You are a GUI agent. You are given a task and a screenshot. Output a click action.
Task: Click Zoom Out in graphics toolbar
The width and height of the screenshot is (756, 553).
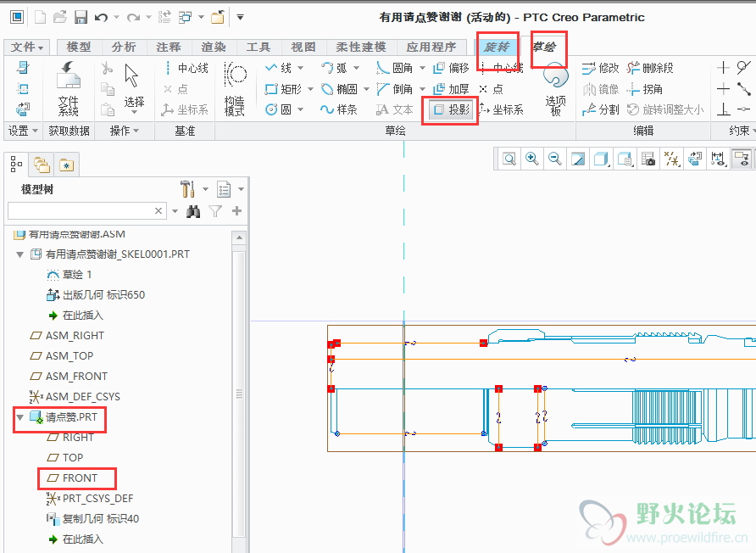click(x=555, y=159)
